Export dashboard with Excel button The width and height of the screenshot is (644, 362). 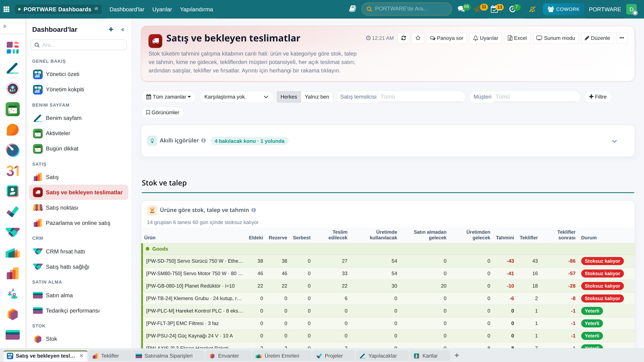(x=517, y=38)
